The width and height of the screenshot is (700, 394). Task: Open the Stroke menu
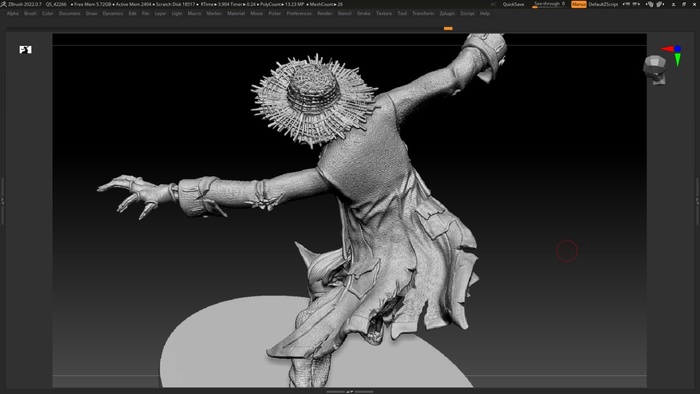coord(364,13)
